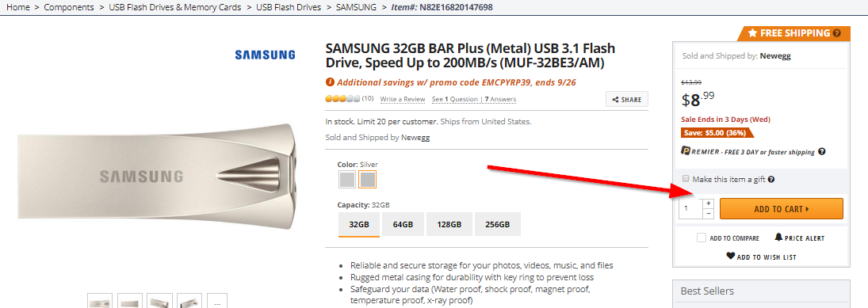Check the Add to Compare box
868x308 pixels.
(x=702, y=238)
